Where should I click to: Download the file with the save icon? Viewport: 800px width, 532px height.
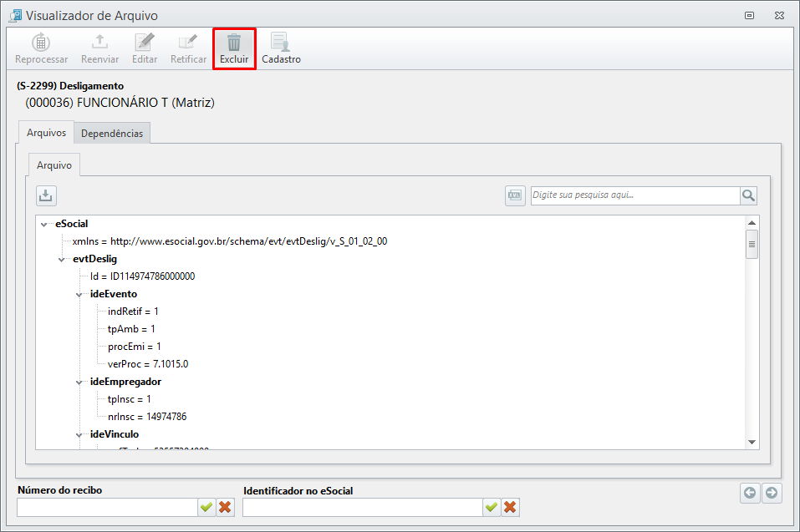[46, 195]
